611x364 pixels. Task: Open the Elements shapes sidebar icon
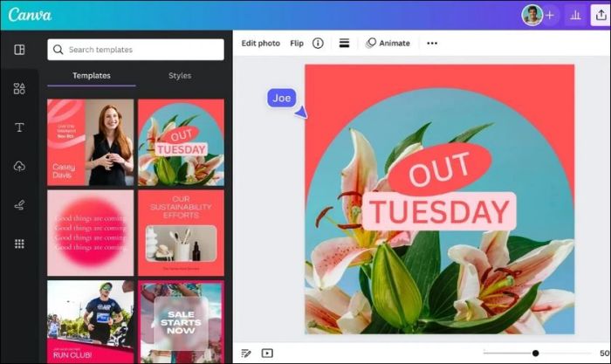(19, 88)
